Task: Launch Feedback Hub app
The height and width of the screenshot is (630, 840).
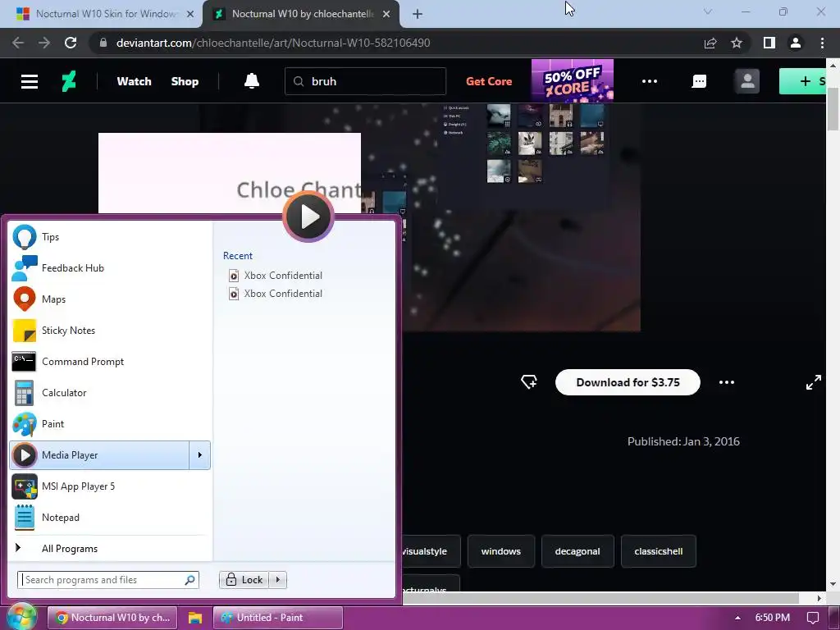Action: (110, 268)
